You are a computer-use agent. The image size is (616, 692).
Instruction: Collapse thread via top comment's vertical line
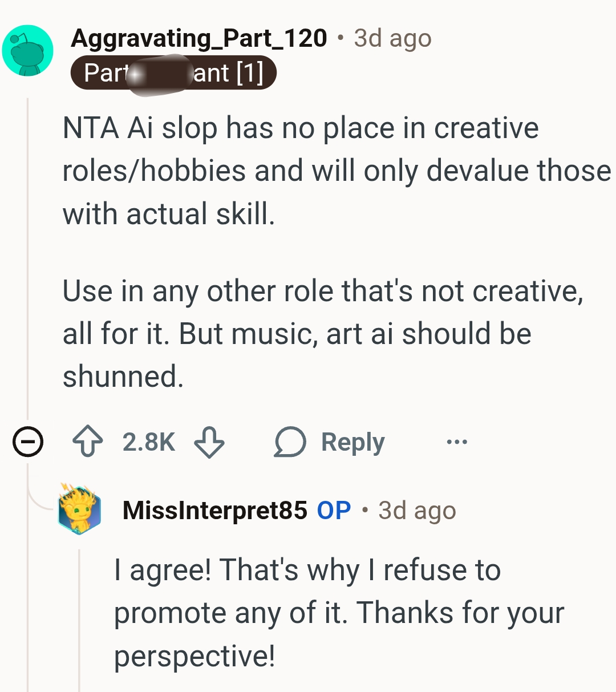click(27, 257)
